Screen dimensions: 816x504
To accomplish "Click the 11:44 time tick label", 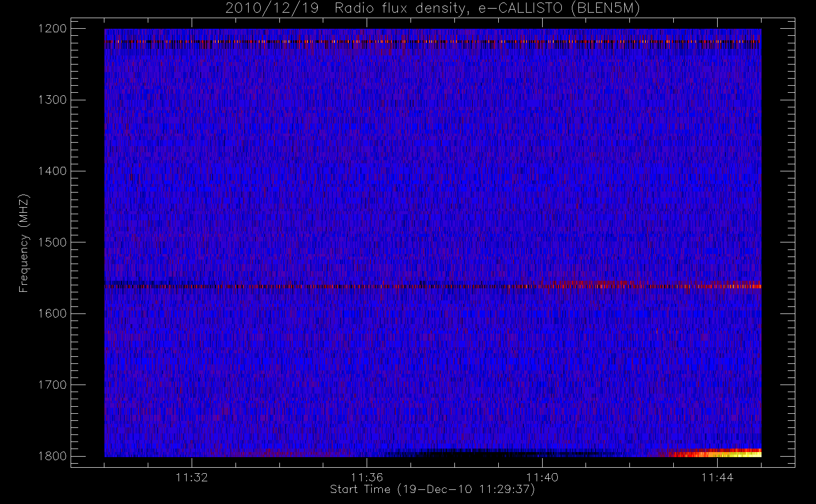I will (717, 477).
